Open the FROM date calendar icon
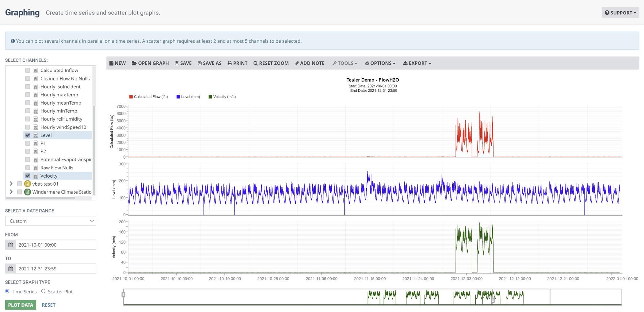This screenshot has height=312, width=644. click(x=10, y=245)
